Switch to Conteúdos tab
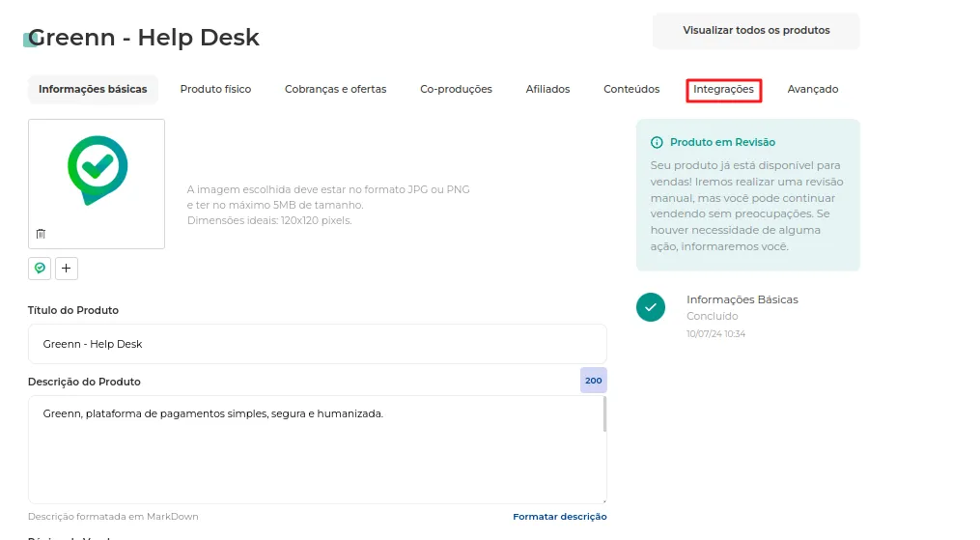The image size is (980, 540). pos(631,90)
